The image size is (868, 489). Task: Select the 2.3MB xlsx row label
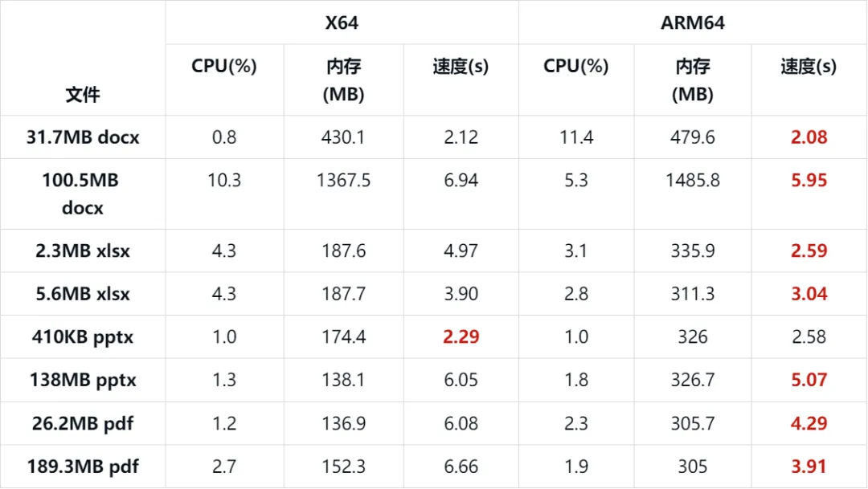coord(83,251)
